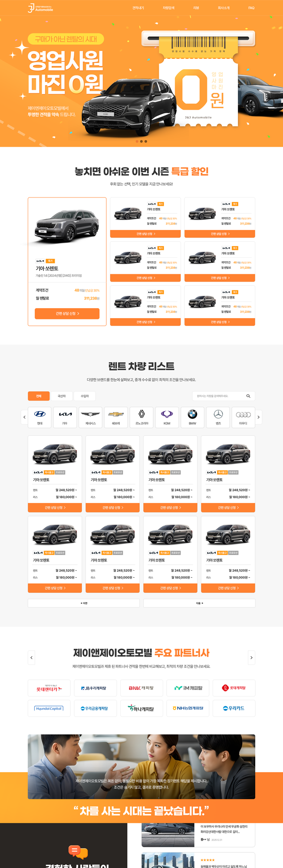Click the vehicle search input field
This screenshot has height=868, width=283.
coord(218,396)
